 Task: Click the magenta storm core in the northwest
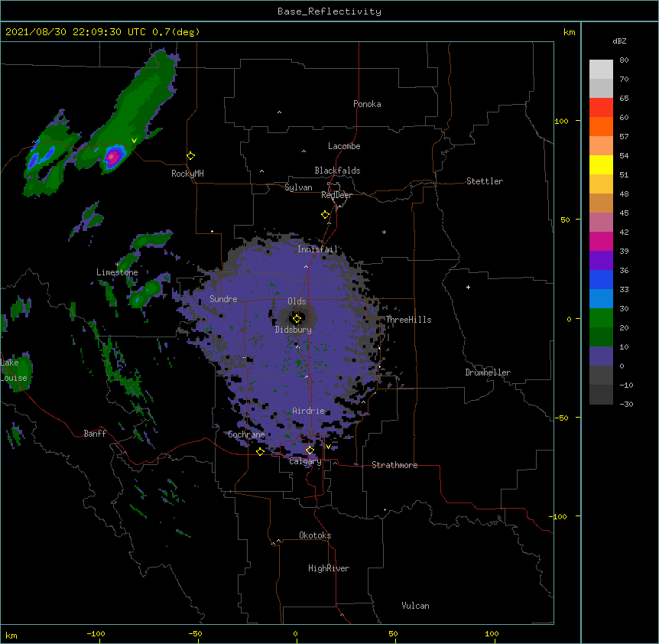click(112, 158)
